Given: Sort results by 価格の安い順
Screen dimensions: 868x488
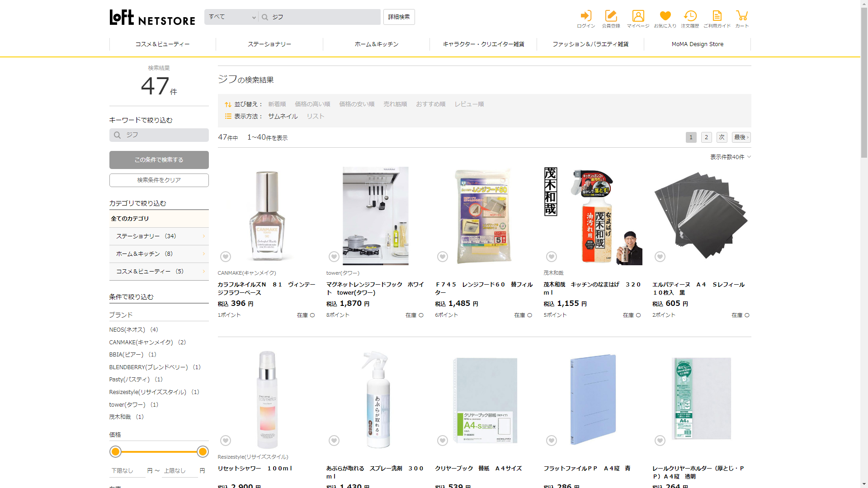Looking at the screenshot, I should (x=357, y=104).
